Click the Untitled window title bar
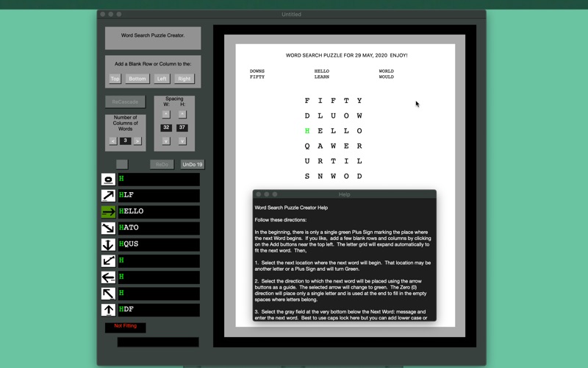588x368 pixels. [291, 14]
